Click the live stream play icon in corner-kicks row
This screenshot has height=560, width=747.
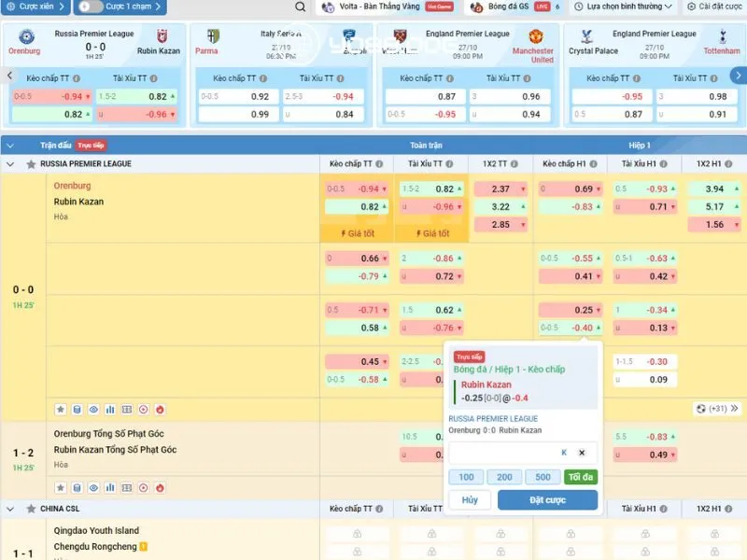tap(143, 487)
